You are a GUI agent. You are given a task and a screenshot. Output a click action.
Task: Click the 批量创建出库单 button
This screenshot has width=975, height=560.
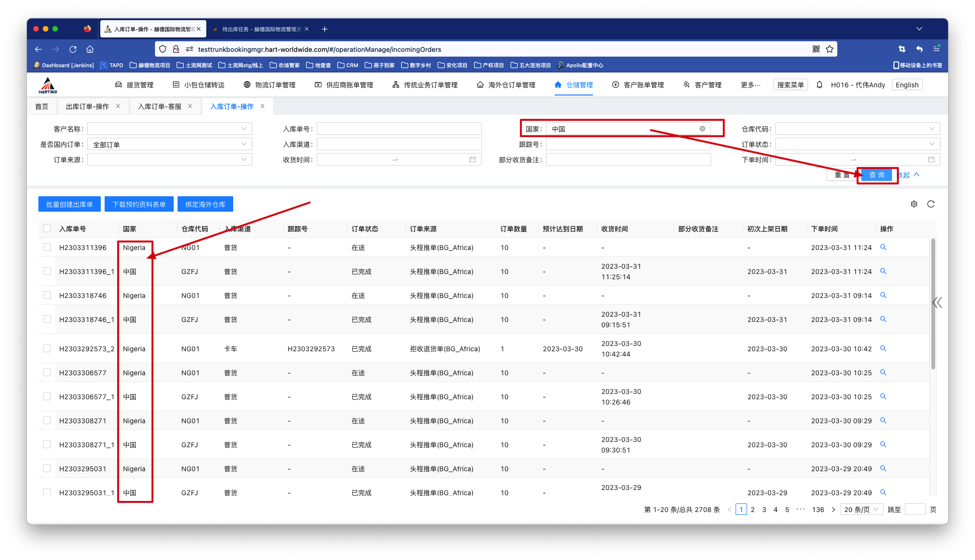coord(69,204)
